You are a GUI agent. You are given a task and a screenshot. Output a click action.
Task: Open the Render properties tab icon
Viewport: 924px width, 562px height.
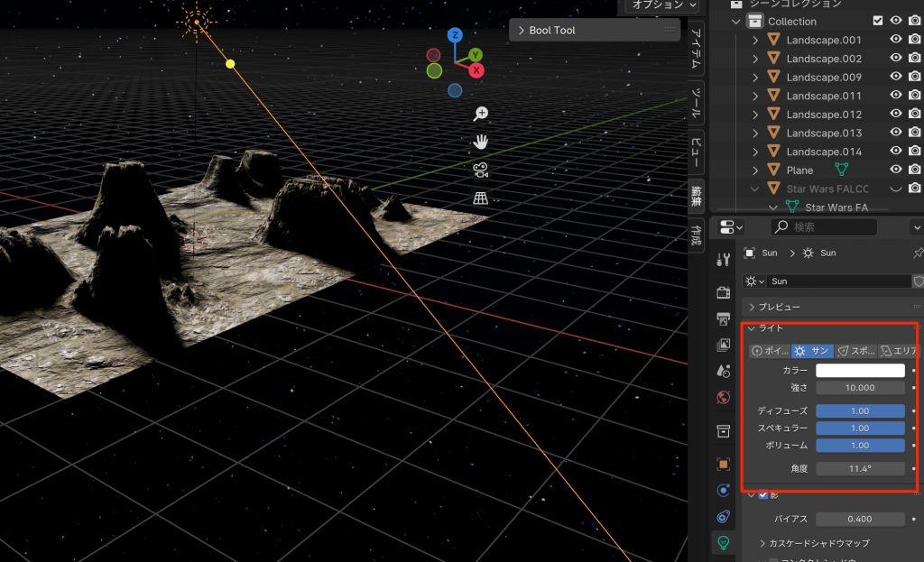click(x=723, y=292)
